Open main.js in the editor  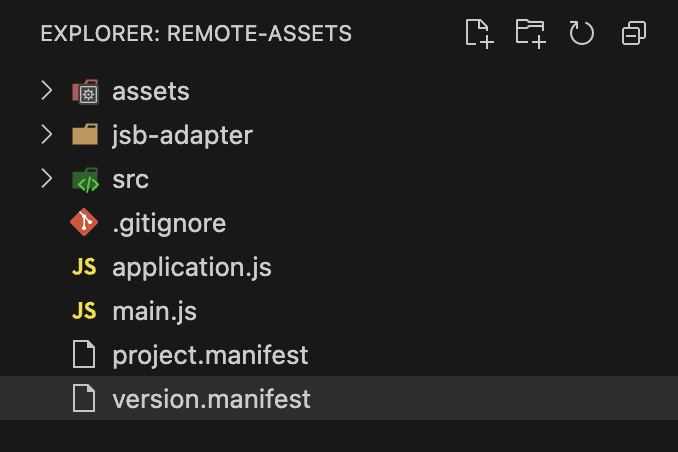tap(154, 311)
